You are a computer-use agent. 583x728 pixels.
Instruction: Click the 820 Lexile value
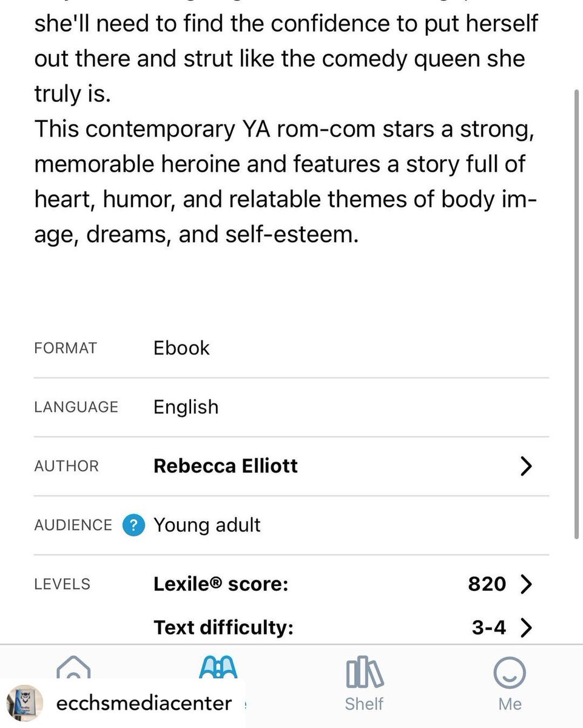pyautogui.click(x=487, y=584)
